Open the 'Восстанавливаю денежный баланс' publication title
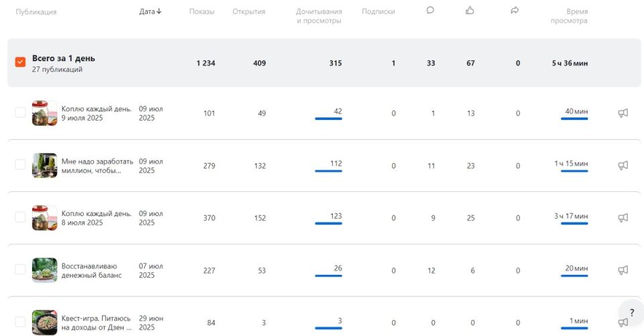This screenshot has height=336, width=644. pos(91,270)
